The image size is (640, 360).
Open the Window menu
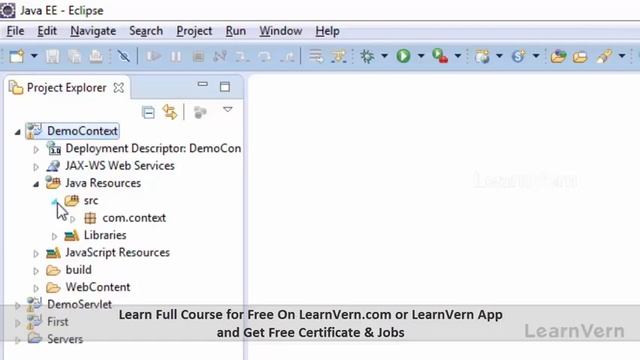(280, 31)
